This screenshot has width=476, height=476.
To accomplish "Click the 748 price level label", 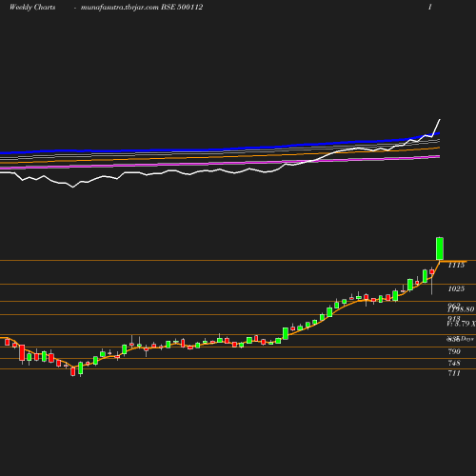I will point(454,363).
